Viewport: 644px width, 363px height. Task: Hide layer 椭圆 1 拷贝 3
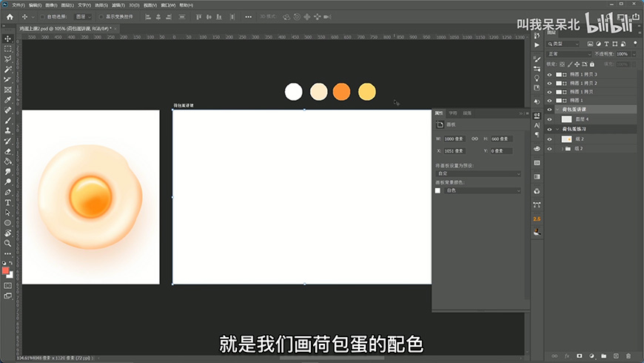tap(549, 75)
